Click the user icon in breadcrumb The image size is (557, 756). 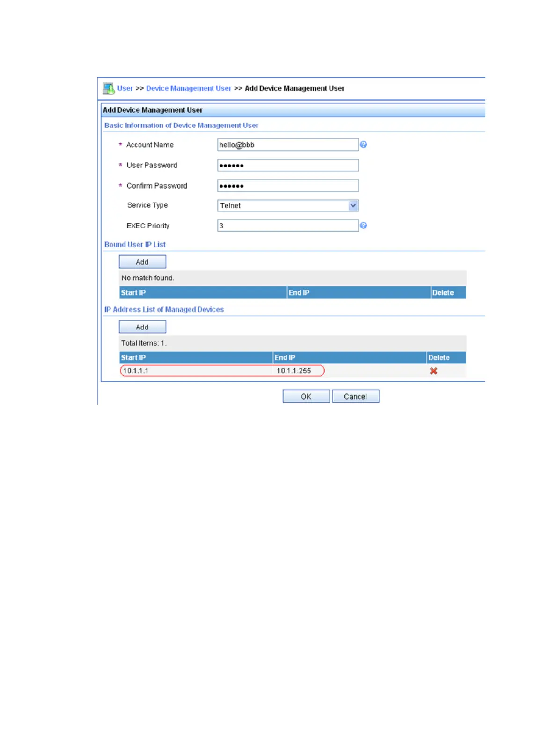point(108,88)
